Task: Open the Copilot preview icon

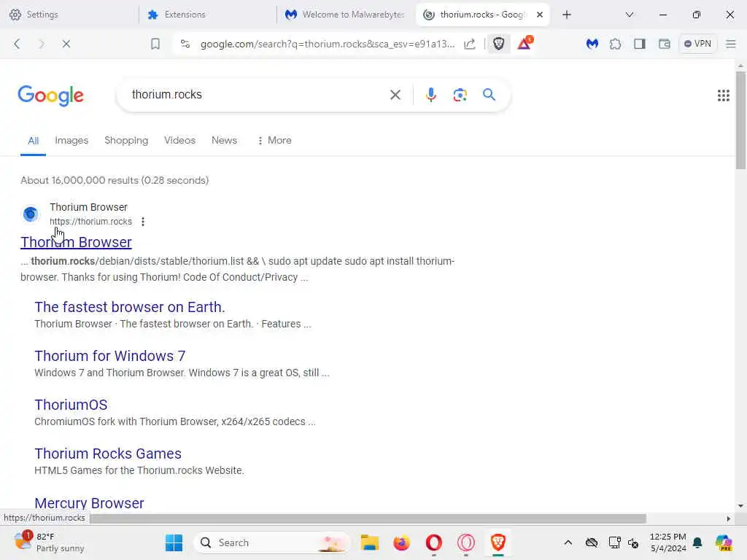Action: [724, 542]
